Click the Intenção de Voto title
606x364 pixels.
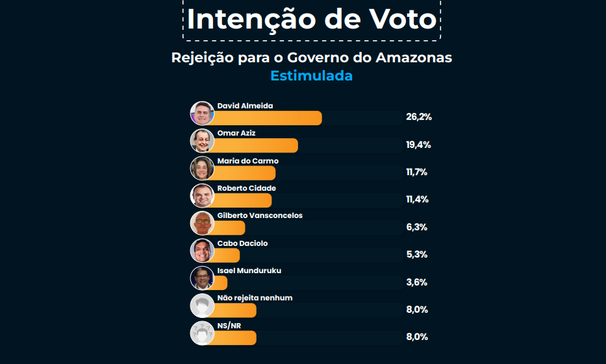click(312, 19)
